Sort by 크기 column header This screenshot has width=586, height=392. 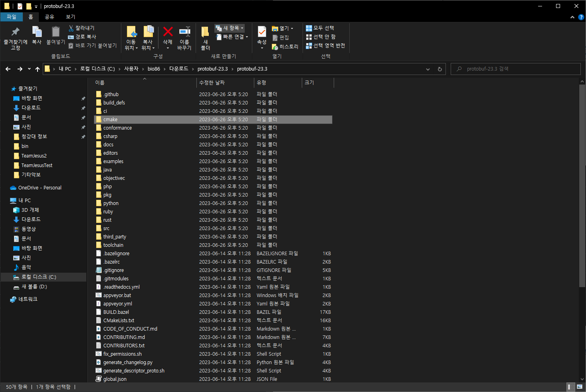tap(318, 83)
